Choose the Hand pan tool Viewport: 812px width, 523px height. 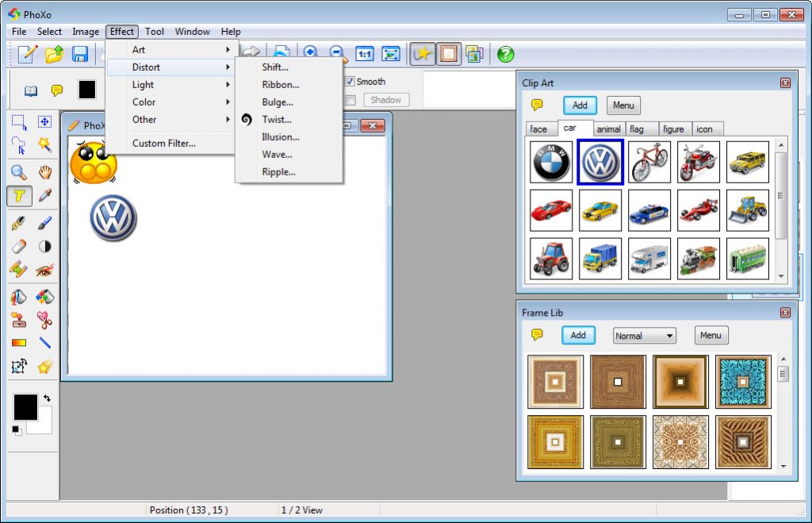coord(45,171)
